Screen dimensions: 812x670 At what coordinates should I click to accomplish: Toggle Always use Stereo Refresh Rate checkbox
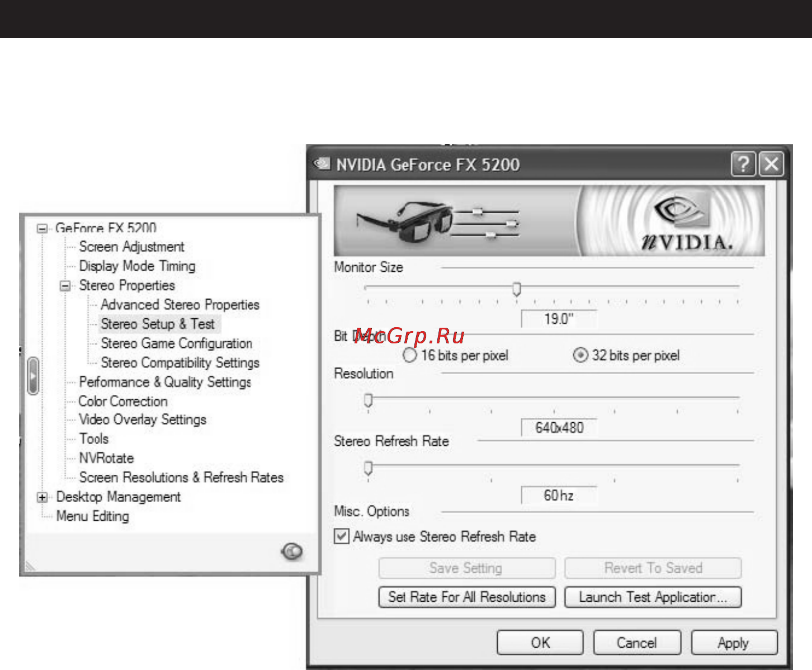(341, 536)
